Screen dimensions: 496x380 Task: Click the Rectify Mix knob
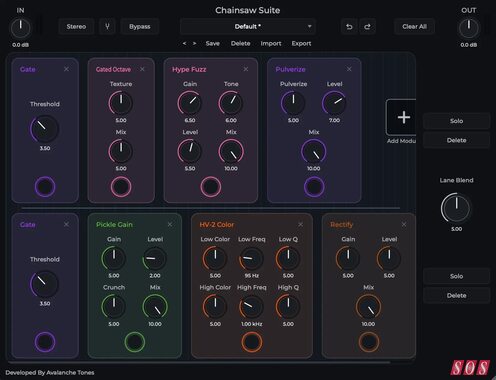pyautogui.click(x=368, y=307)
